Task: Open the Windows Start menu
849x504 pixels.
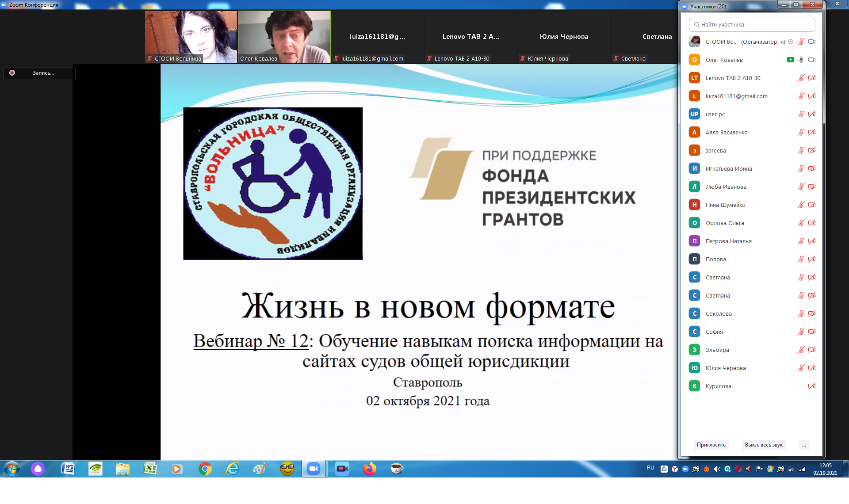Action: (12, 469)
